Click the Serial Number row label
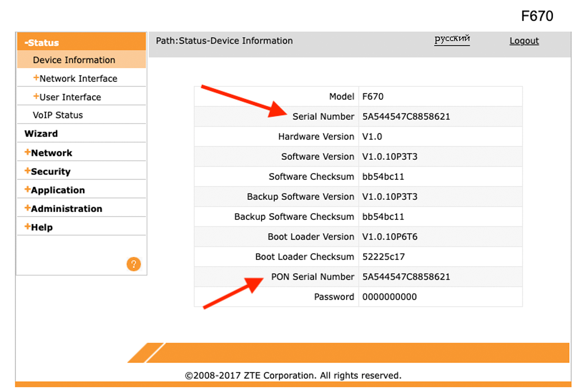This screenshot has width=588, height=392. [323, 116]
